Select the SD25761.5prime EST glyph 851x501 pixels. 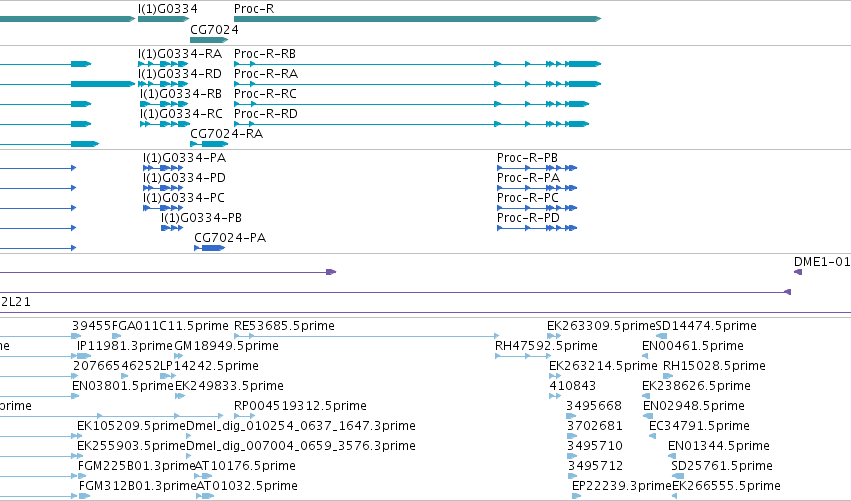(x=677, y=476)
